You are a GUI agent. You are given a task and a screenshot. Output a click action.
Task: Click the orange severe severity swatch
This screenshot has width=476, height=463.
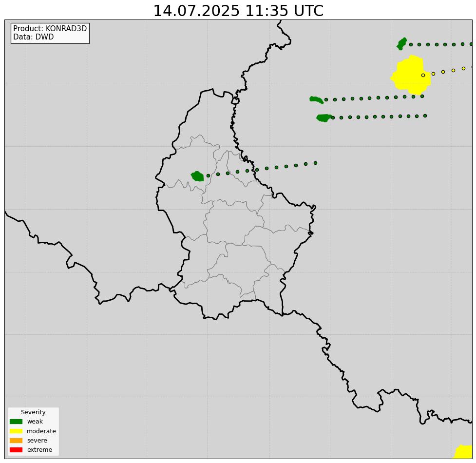16,440
